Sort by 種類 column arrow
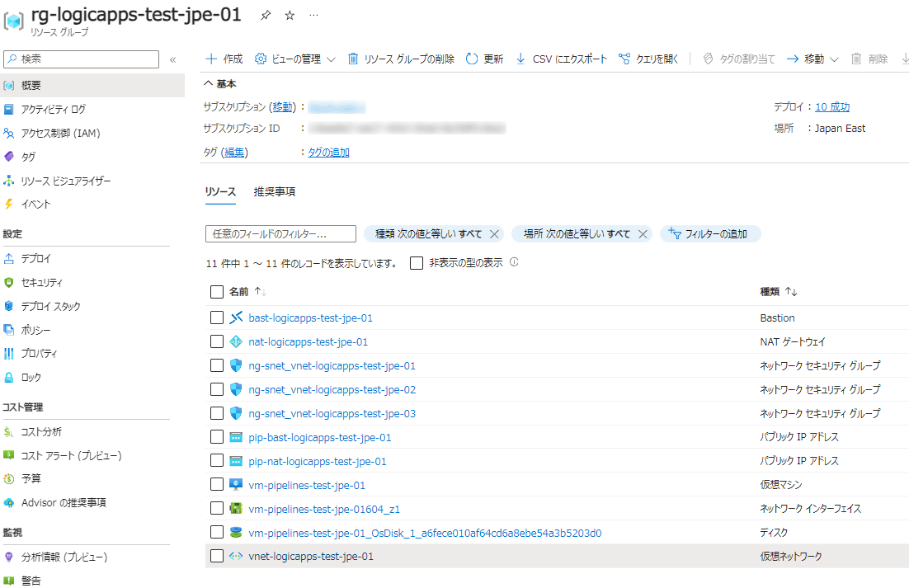 coord(791,291)
